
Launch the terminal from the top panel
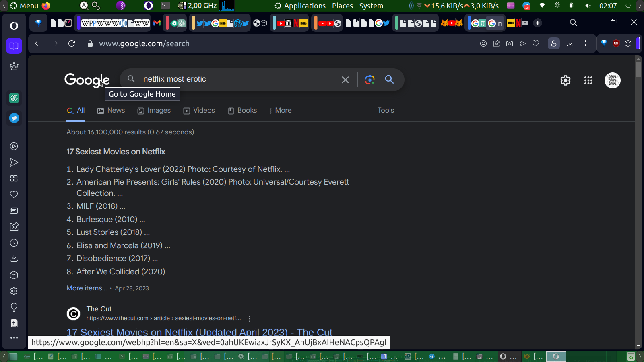pyautogui.click(x=165, y=6)
